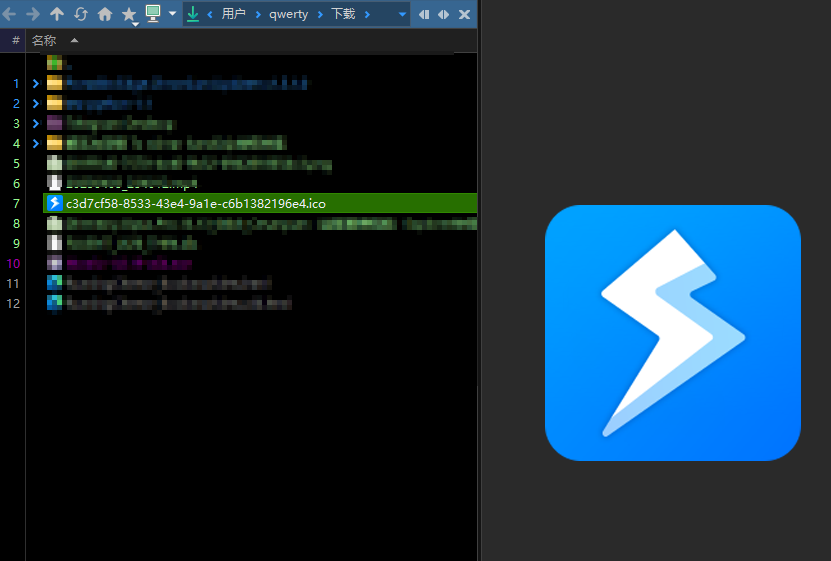Screen dimensions: 831x561
Task: Toggle sort direction arrow beside 名称
Action: 74,40
